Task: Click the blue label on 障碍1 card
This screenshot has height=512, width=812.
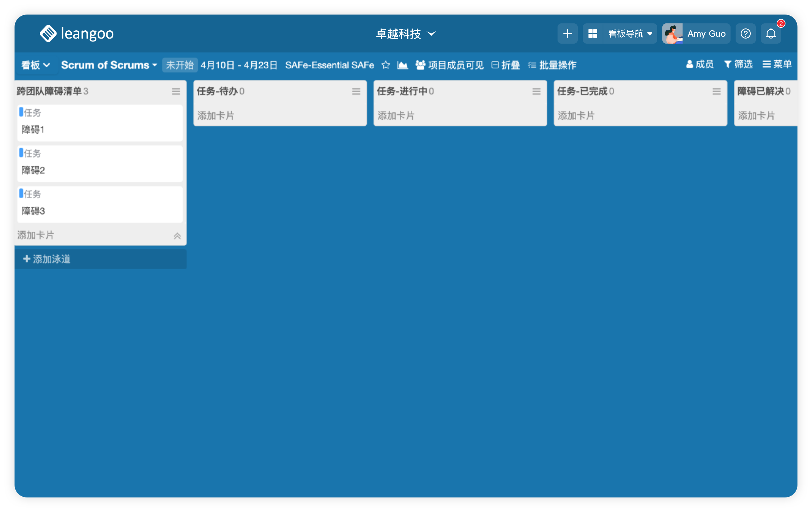Action: tap(21, 112)
